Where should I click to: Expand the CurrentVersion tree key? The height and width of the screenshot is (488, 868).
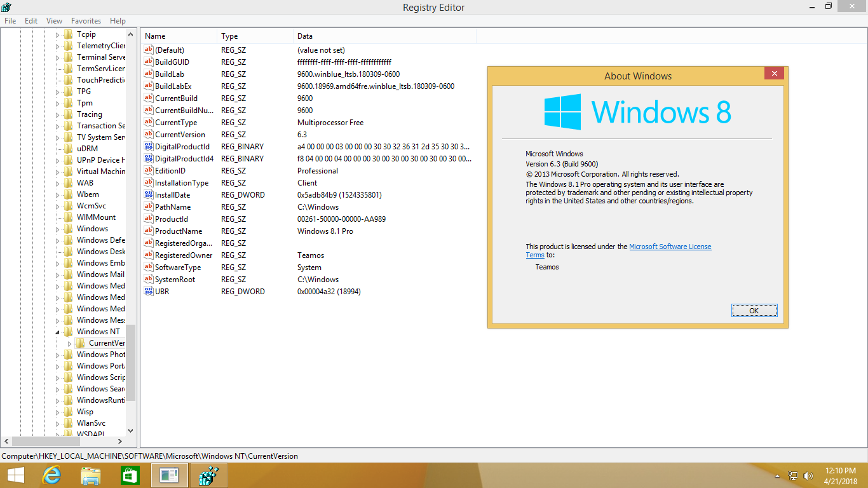click(x=69, y=343)
